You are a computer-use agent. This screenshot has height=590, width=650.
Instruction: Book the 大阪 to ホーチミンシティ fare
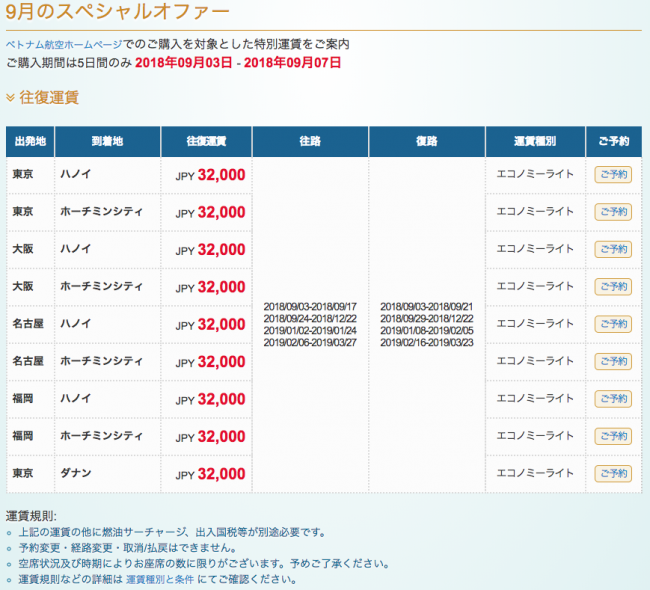click(613, 287)
